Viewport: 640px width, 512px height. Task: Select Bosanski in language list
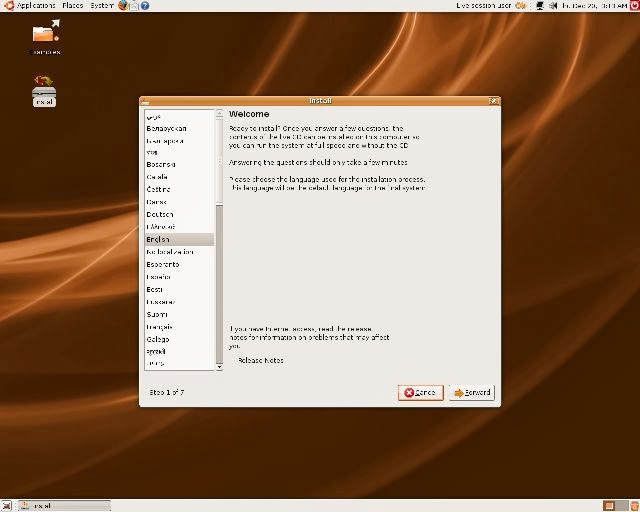click(x=179, y=164)
